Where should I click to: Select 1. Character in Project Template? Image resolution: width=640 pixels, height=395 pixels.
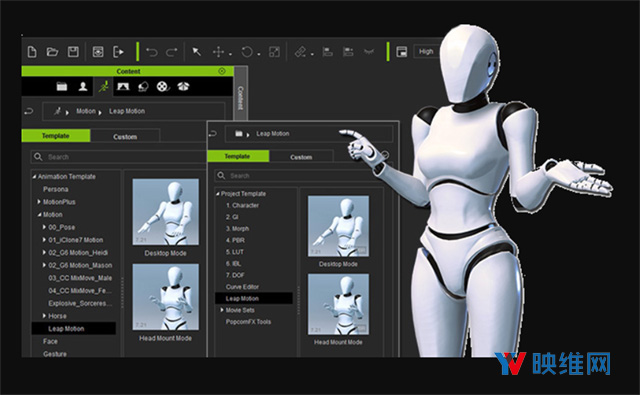[x=242, y=205]
